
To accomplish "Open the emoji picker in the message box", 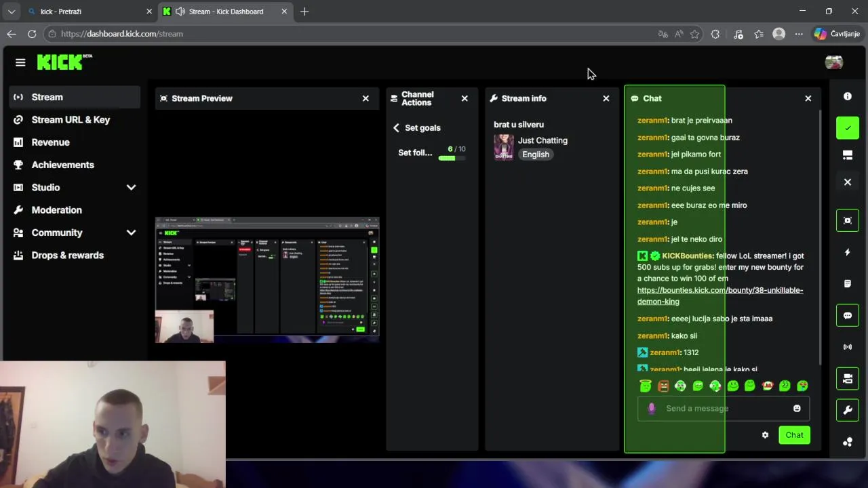I will (797, 408).
